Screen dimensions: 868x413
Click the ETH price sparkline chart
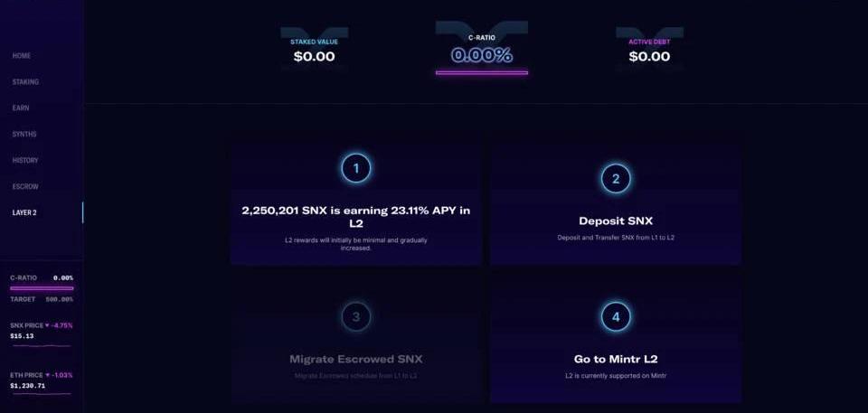tap(41, 394)
